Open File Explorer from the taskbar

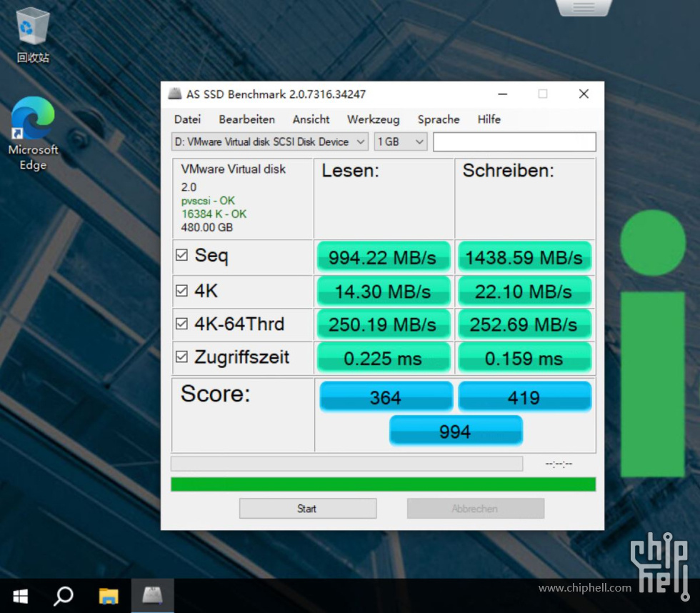(x=109, y=596)
